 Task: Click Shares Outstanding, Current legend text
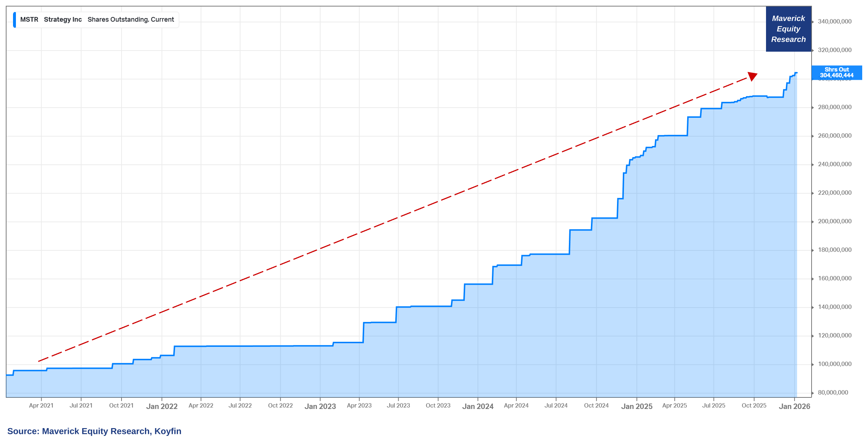pyautogui.click(x=131, y=20)
